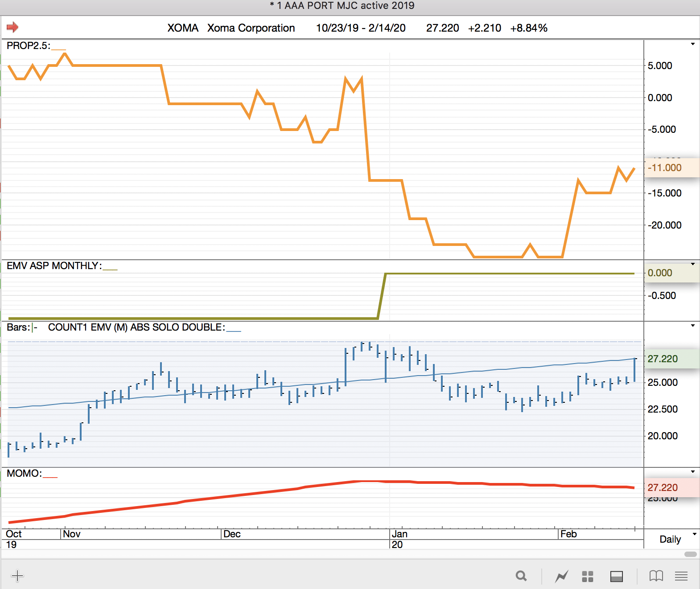
Task: Show the list view lines icon
Action: (681, 576)
